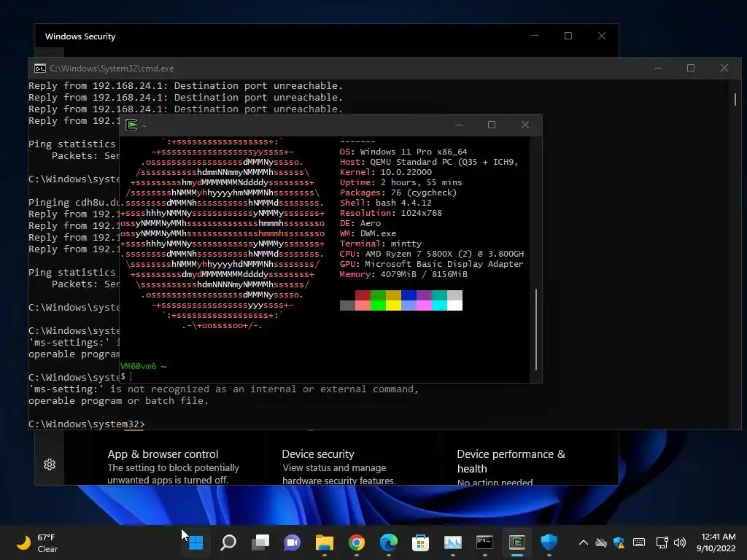Open the performance monitor taskbar icon

click(452, 542)
